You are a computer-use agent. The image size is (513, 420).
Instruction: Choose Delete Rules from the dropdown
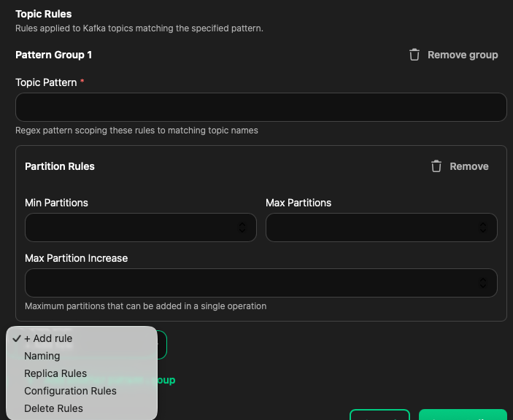click(82, 408)
